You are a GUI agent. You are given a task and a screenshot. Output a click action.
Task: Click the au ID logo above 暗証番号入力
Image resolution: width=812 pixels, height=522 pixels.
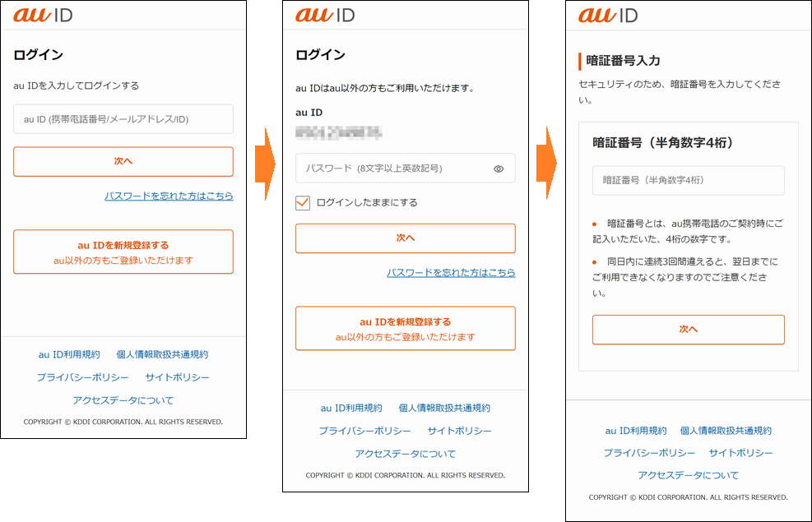coord(608,15)
